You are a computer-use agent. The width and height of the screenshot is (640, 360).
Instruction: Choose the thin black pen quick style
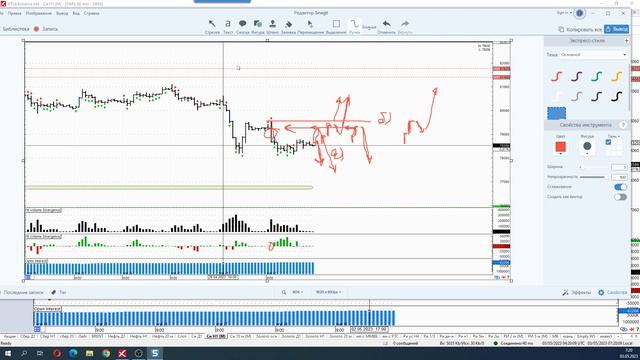click(x=596, y=96)
